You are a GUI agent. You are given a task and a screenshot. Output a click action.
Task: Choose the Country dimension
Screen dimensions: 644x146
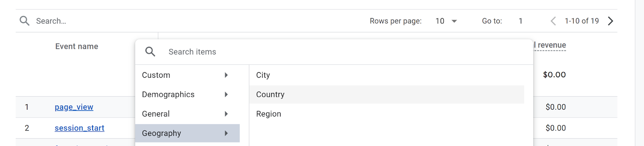pyautogui.click(x=387, y=94)
